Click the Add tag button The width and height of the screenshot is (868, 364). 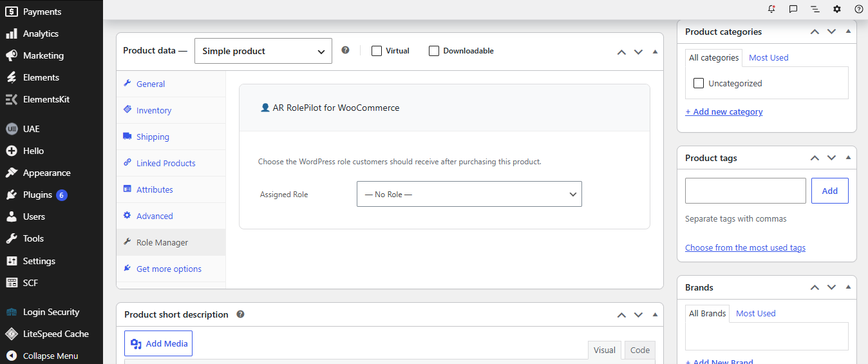pos(830,191)
